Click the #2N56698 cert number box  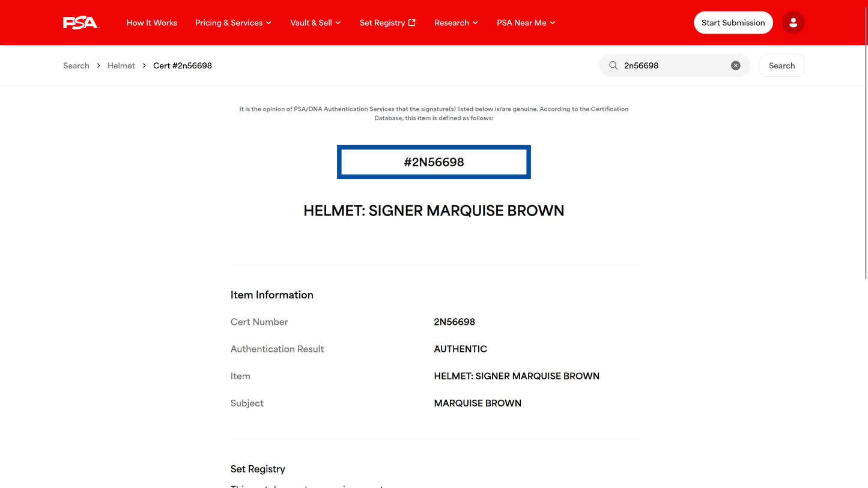[x=434, y=162]
